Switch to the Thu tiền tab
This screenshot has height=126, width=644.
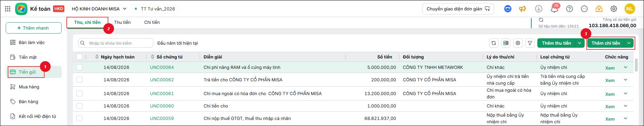(122, 22)
